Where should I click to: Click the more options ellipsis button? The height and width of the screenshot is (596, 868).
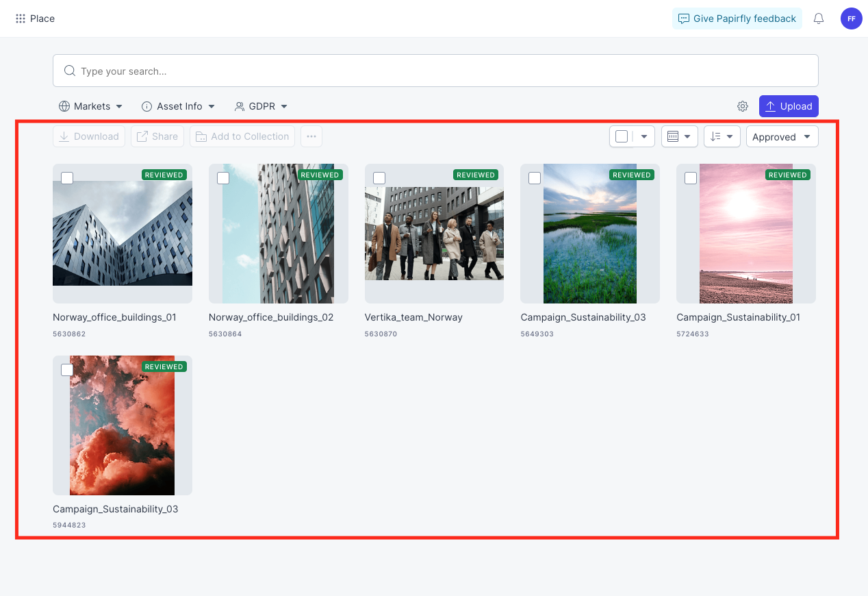pos(311,136)
